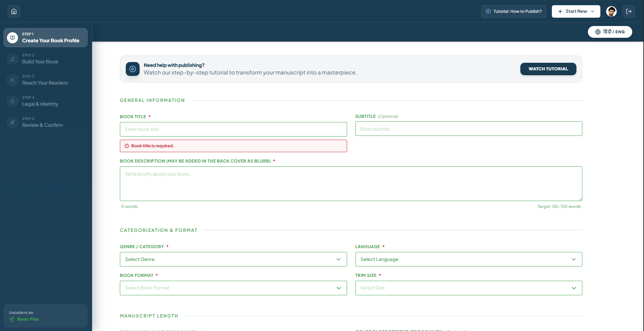The height and width of the screenshot is (331, 644).
Task: Open the Select Genre dropdown
Action: tap(233, 259)
